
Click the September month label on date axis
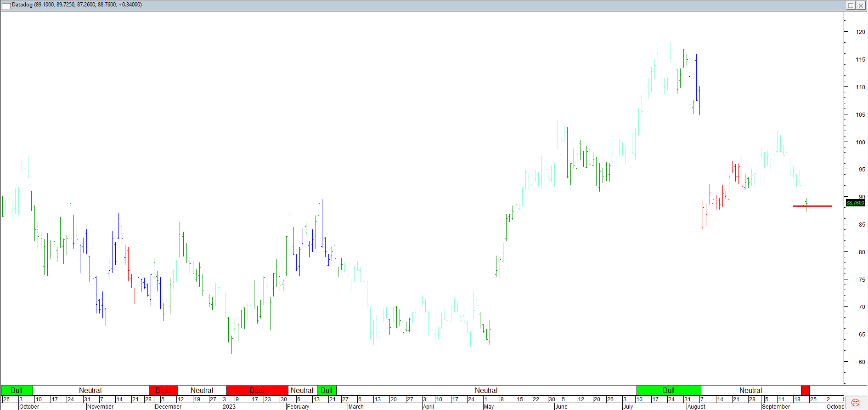pos(776,406)
